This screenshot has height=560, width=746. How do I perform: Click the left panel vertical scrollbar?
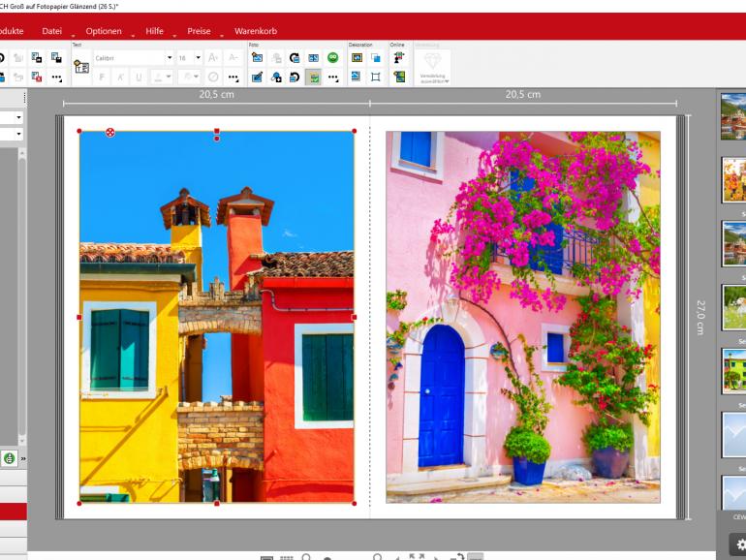point(22,296)
